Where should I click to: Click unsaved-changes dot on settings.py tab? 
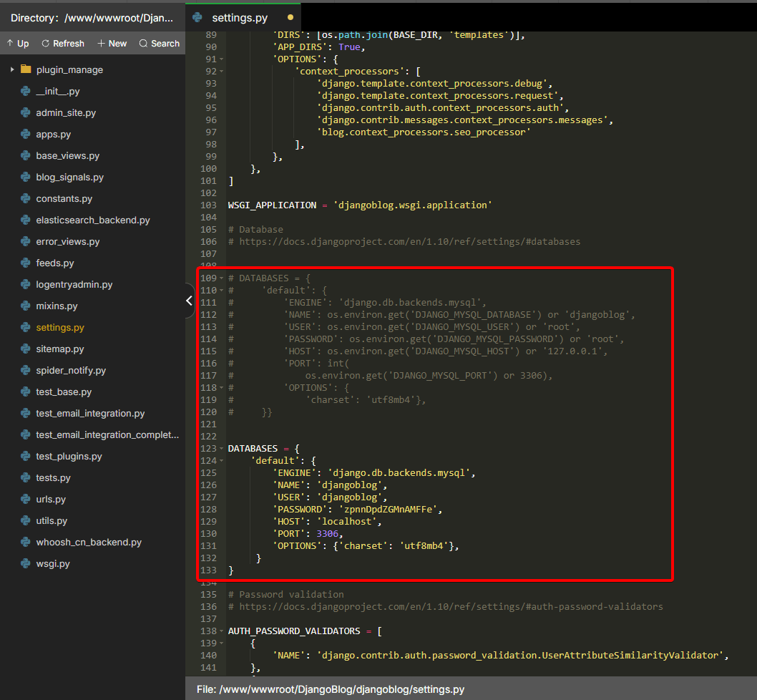click(x=290, y=17)
